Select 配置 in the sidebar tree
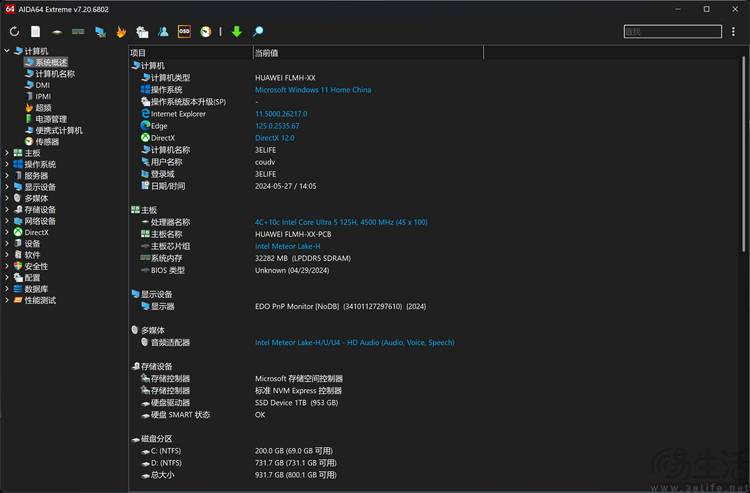Image resolution: width=750 pixels, height=493 pixels. point(27,278)
